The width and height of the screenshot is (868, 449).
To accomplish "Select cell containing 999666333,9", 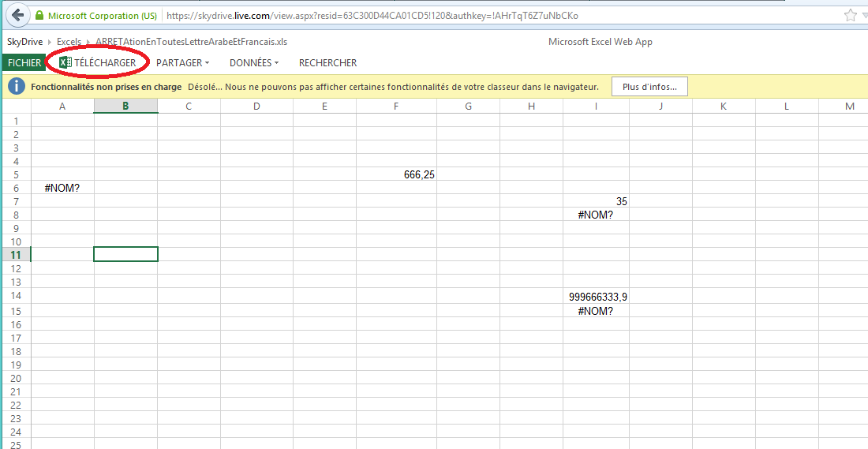I will [x=597, y=297].
